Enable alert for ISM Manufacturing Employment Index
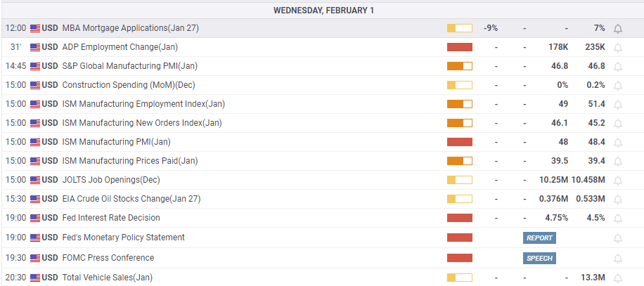 (618, 104)
